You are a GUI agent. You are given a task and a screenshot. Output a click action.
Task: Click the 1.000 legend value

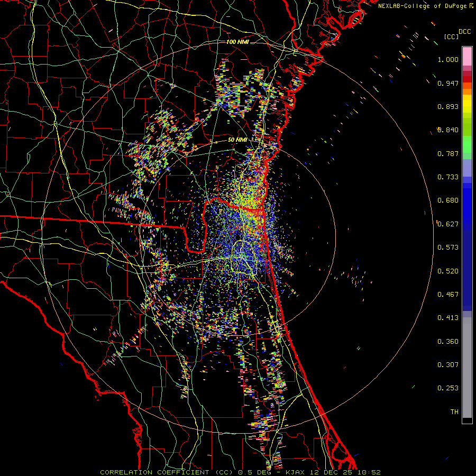(x=448, y=59)
